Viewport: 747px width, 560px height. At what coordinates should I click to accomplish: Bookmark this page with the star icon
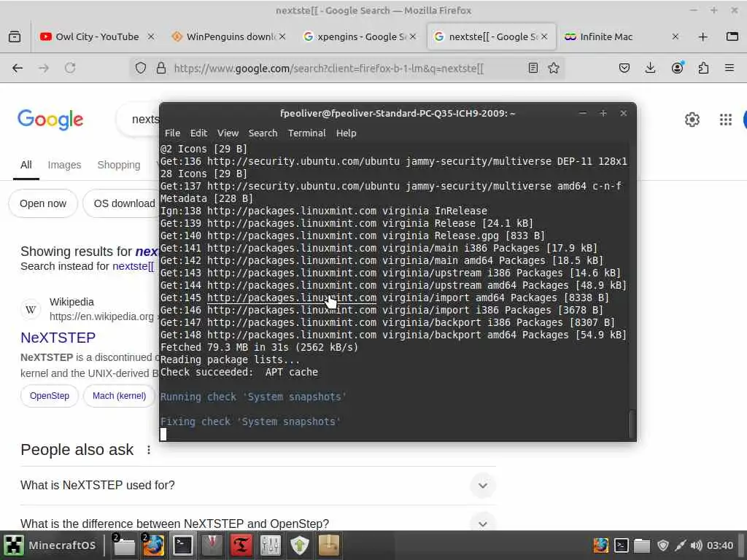point(554,68)
